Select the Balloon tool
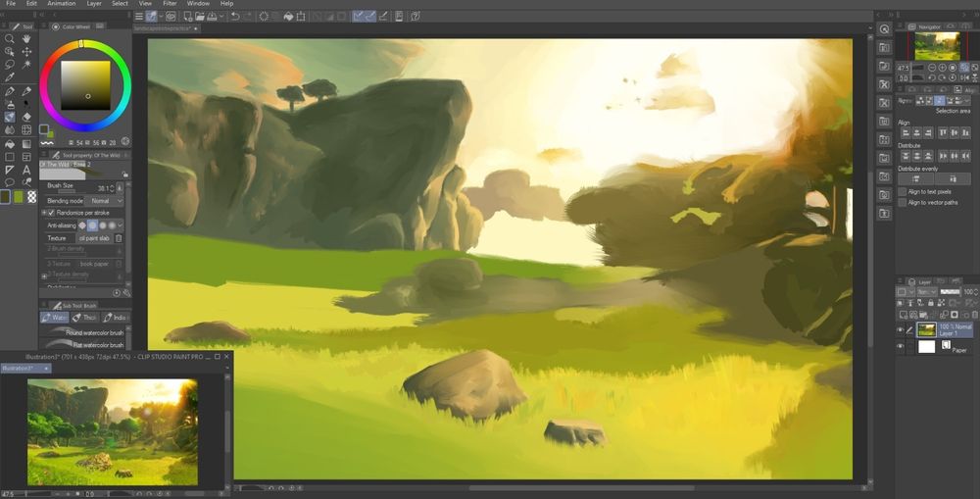Image resolution: width=980 pixels, height=499 pixels. point(10,182)
